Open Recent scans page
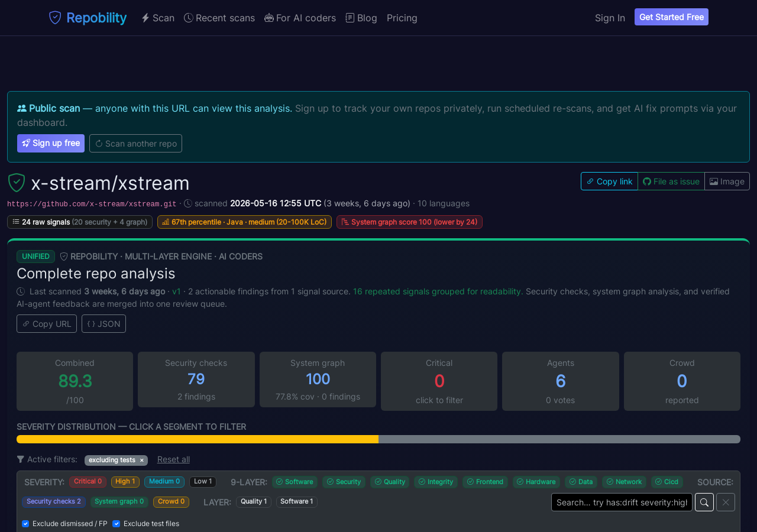 [219, 18]
